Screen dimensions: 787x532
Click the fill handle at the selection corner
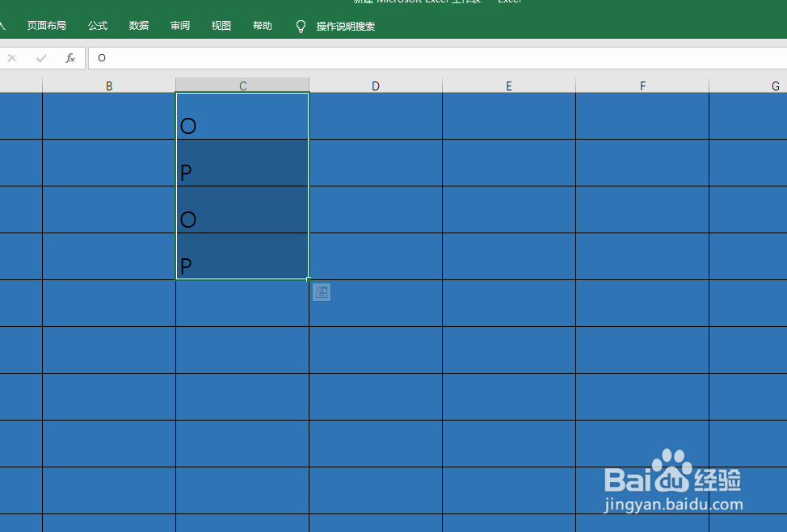(308, 279)
